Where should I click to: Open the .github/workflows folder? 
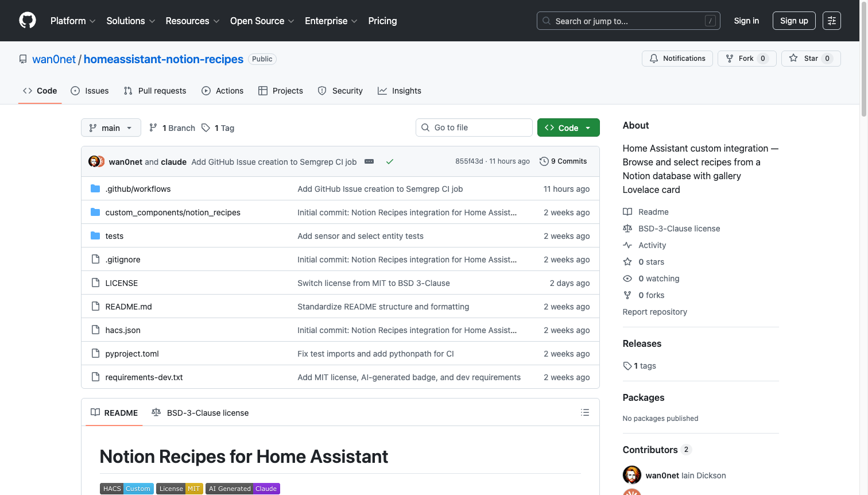pos(138,188)
